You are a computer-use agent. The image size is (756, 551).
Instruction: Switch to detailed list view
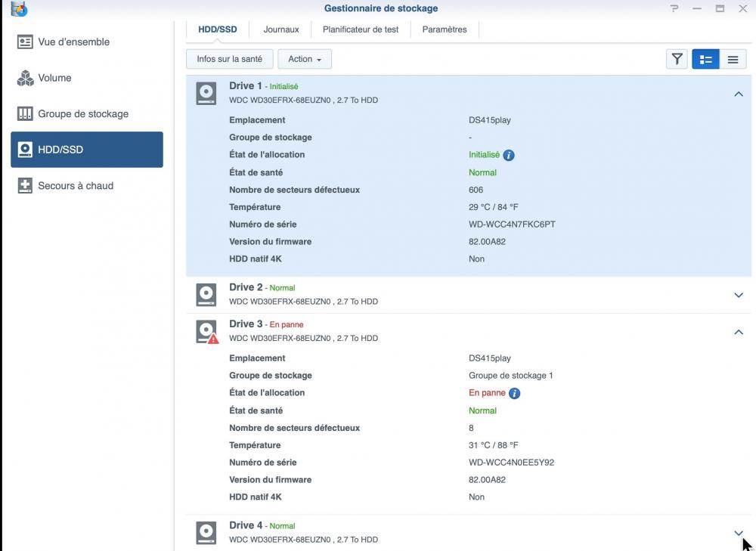click(705, 59)
